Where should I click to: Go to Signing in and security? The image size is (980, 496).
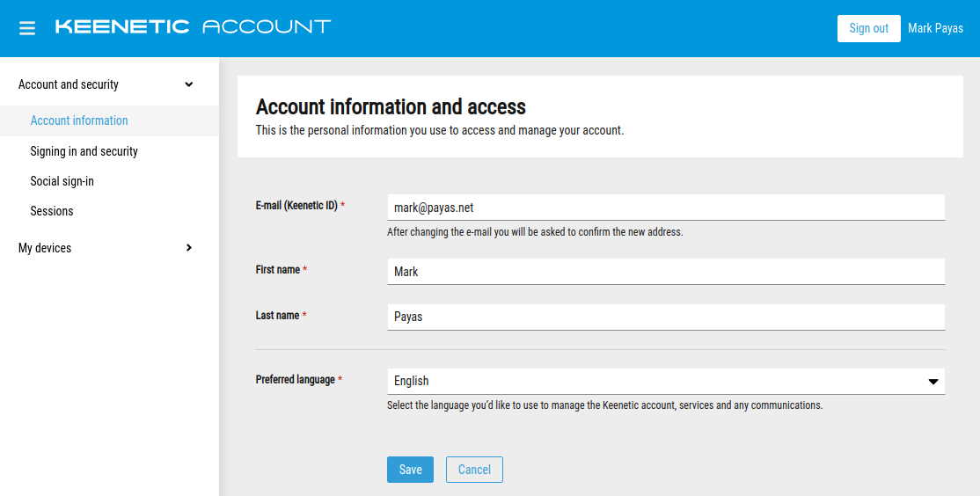coord(84,151)
